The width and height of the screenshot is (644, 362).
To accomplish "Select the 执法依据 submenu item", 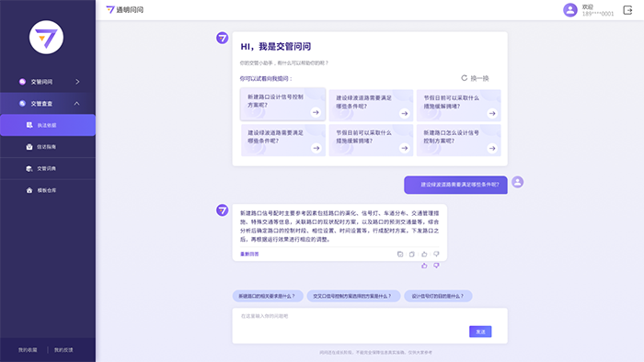I will 48,125.
